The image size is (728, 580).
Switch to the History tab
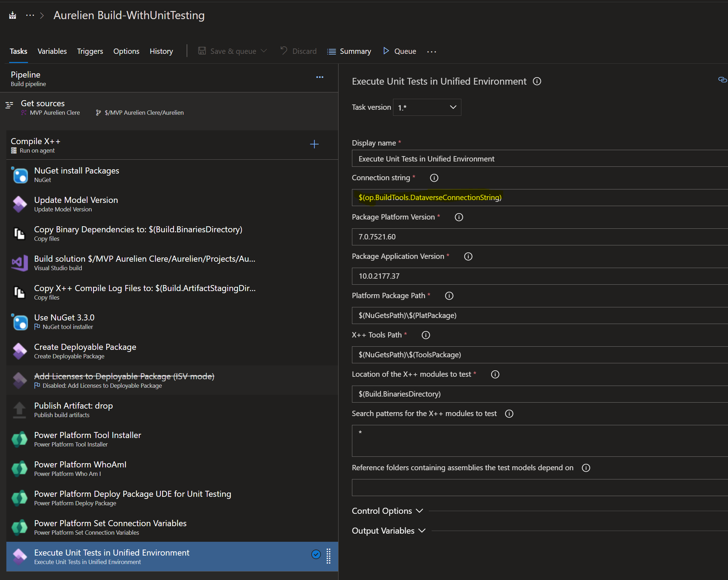pos(161,51)
